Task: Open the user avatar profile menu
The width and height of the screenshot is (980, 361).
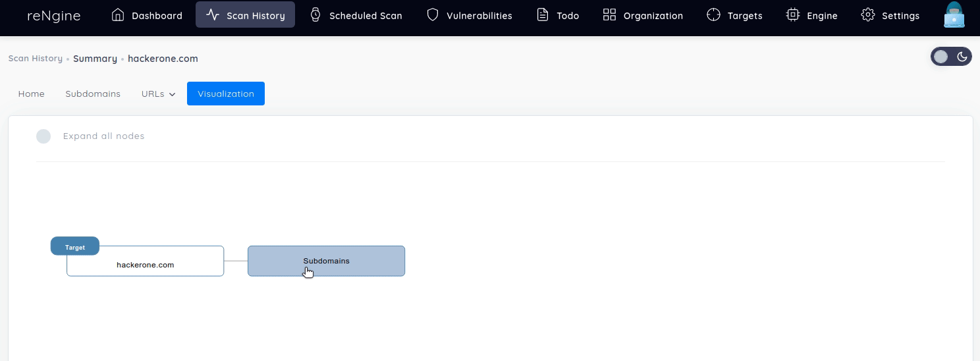Action: click(954, 14)
